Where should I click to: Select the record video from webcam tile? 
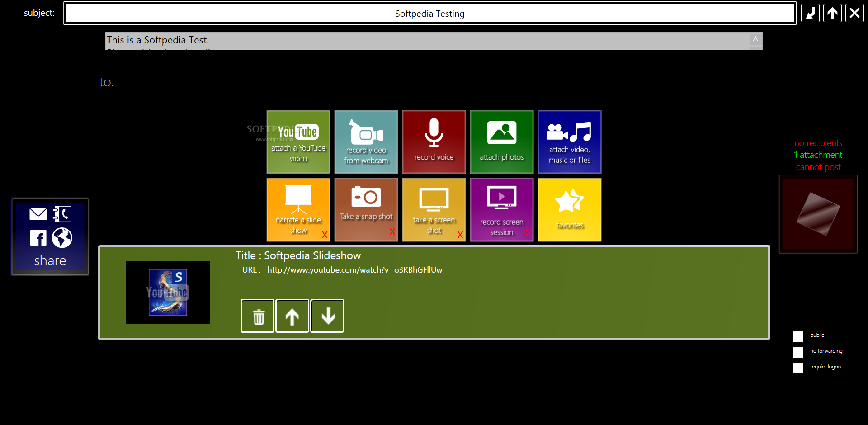(366, 142)
